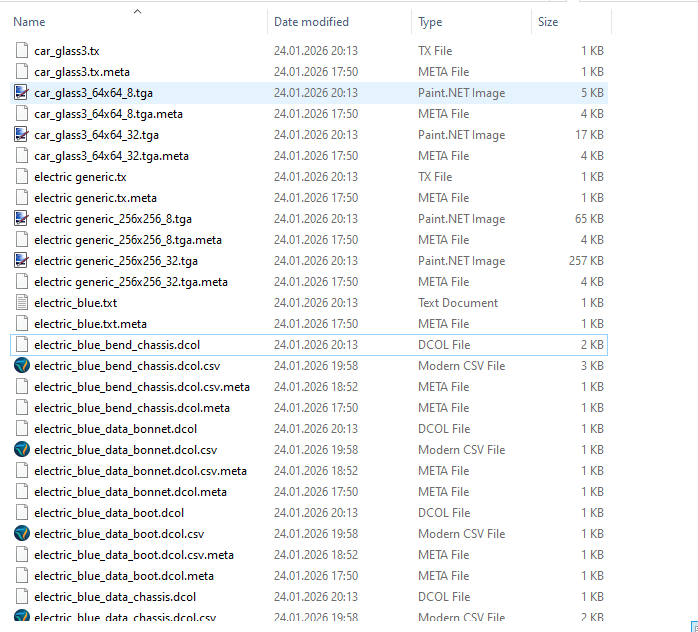Image resolution: width=698 pixels, height=632 pixels.
Task: Sort the list by Size column
Action: pos(548,22)
